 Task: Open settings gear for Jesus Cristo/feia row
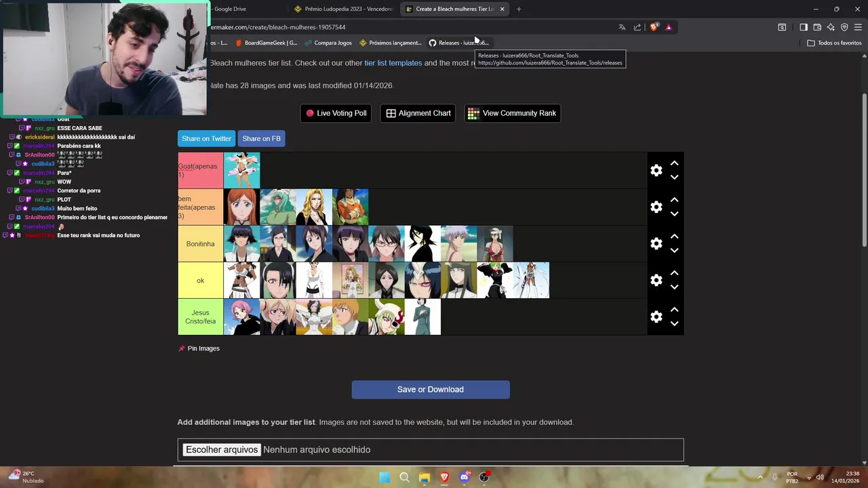(656, 317)
